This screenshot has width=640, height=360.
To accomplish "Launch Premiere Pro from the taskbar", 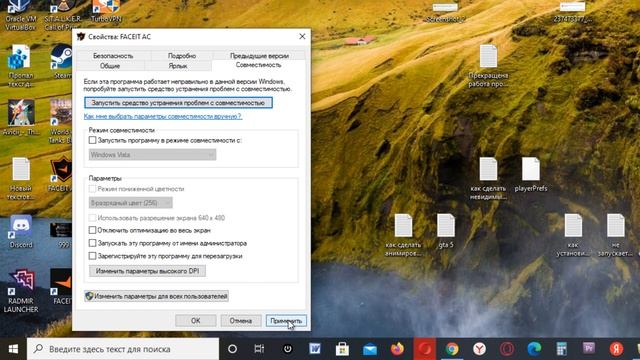I will click(x=589, y=349).
